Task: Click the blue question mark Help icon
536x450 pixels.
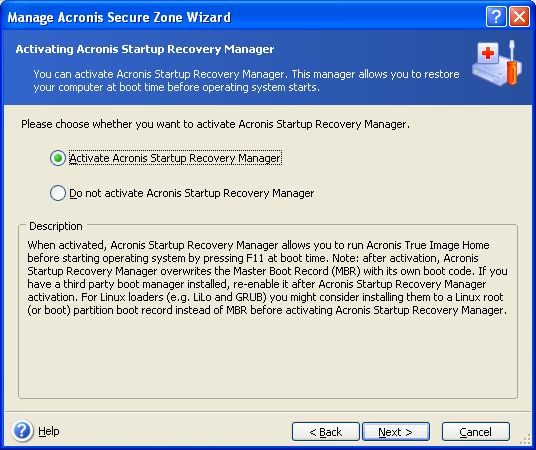Action: coord(23,431)
